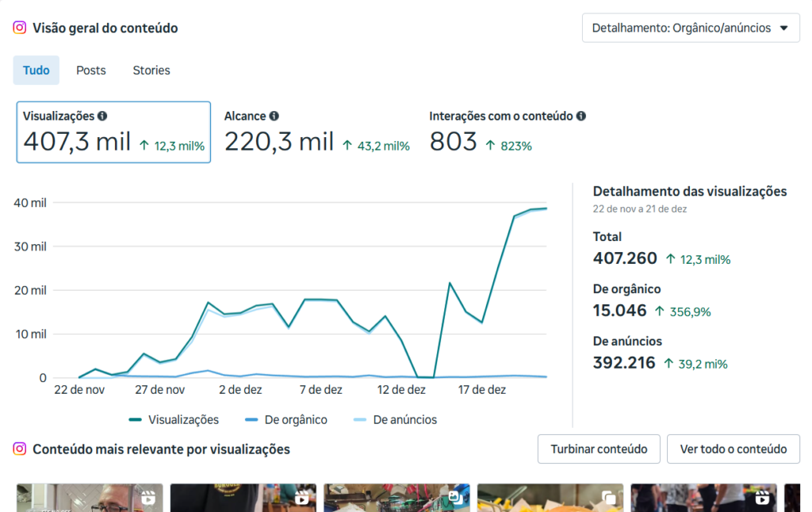Open the fifth thumbnail showing a crowd

pos(704,498)
